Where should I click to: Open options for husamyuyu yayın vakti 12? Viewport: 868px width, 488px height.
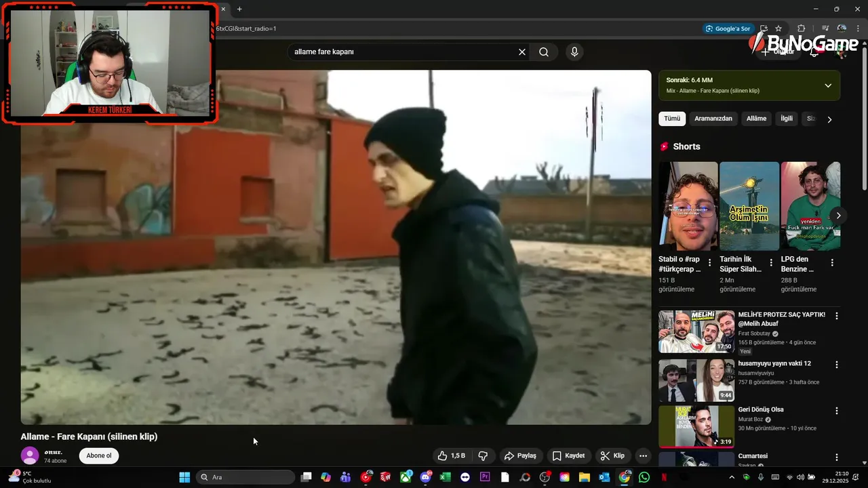[x=837, y=365]
